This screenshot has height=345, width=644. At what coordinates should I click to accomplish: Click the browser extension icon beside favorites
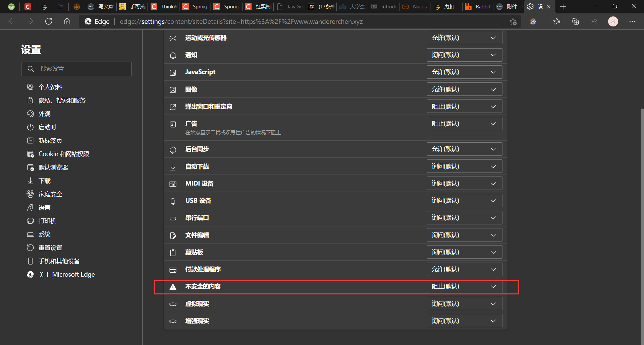point(533,22)
